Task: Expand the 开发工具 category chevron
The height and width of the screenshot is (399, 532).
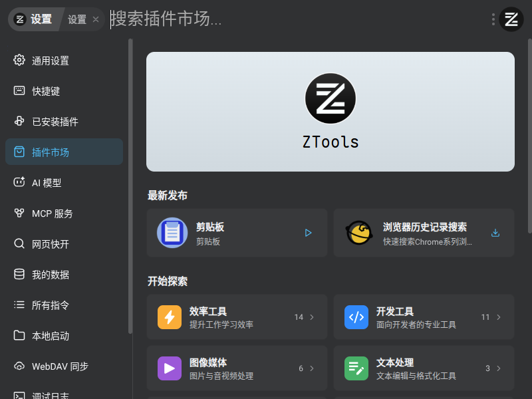Action: pos(499,317)
